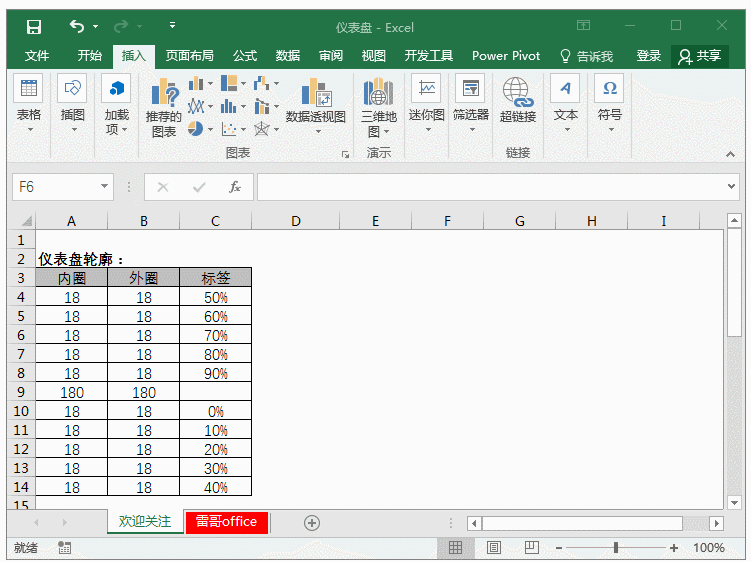Select row 9 header
Viewport: 751px width, 562px height.
[21, 392]
